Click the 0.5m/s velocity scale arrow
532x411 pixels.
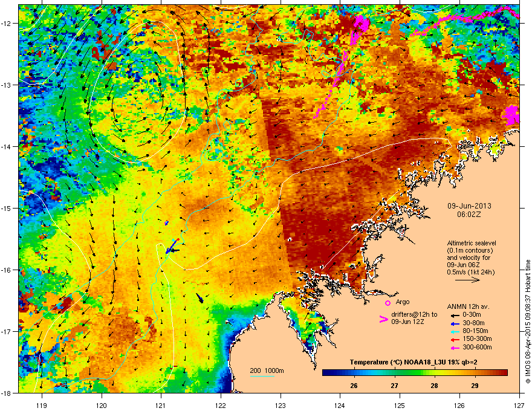point(467,280)
